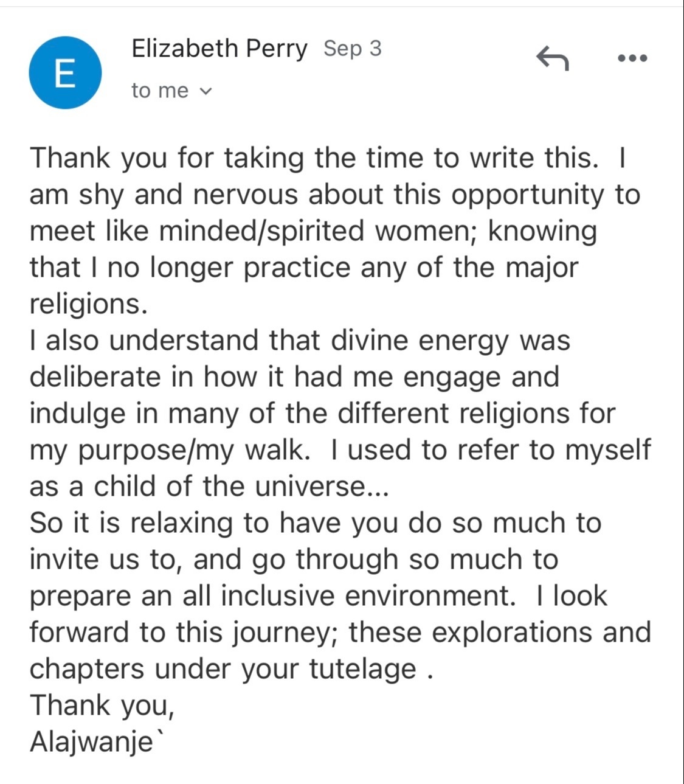
Task: Expand recipient details chevron beside "to me"
Action: point(206,91)
